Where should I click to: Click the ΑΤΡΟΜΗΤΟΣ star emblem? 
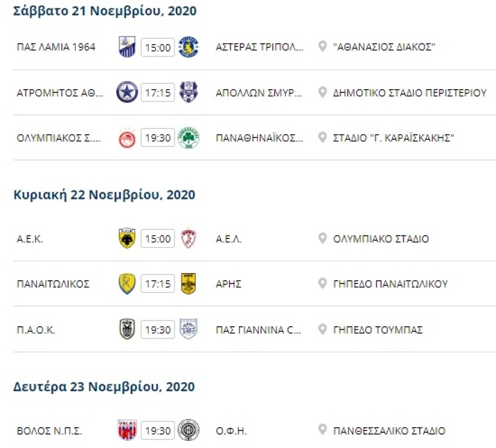click(x=127, y=92)
